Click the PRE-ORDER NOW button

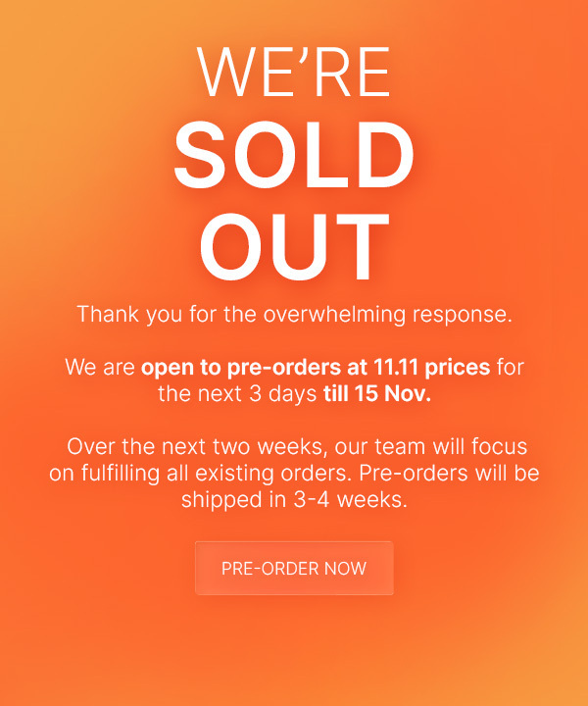pyautogui.click(x=294, y=569)
